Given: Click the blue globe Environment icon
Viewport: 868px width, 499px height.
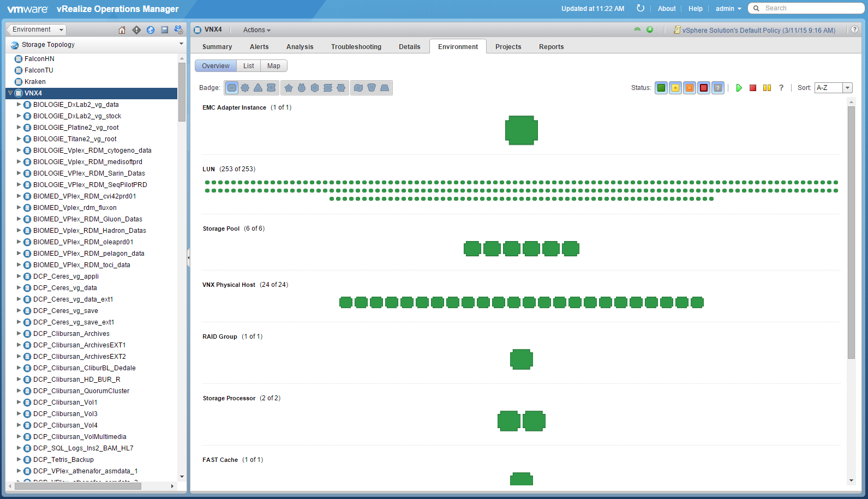Looking at the screenshot, I should pyautogui.click(x=151, y=30).
